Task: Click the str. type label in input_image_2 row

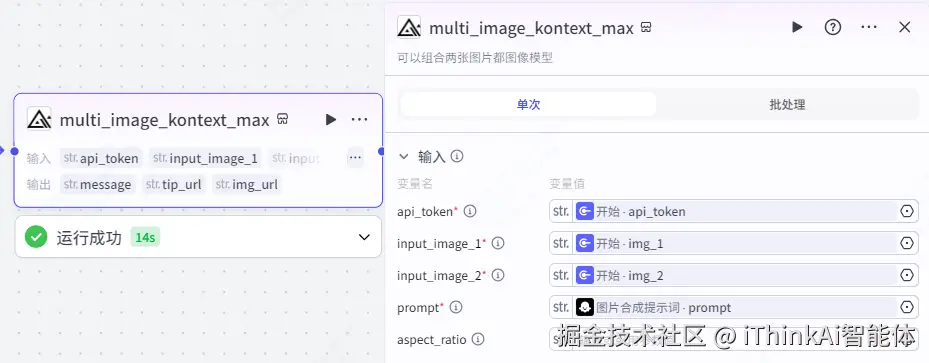Action: coord(560,275)
